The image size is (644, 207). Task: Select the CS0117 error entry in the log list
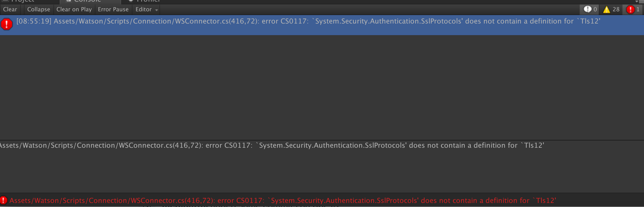pos(282,21)
